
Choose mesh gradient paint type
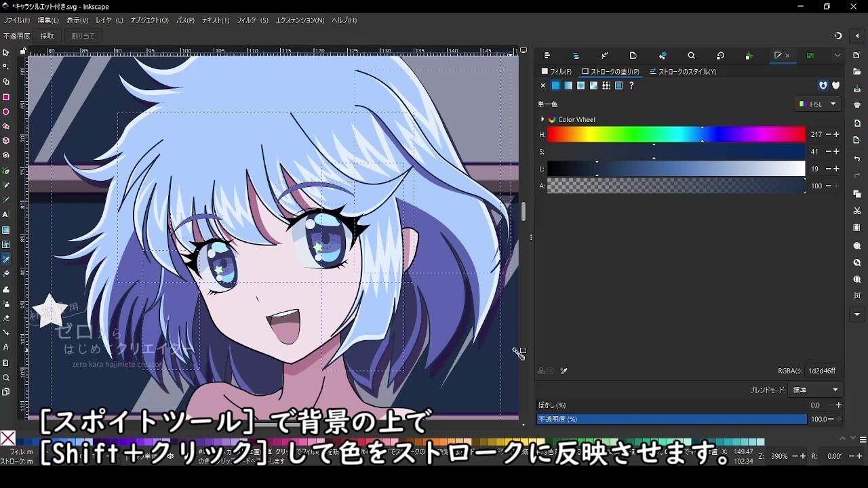593,85
